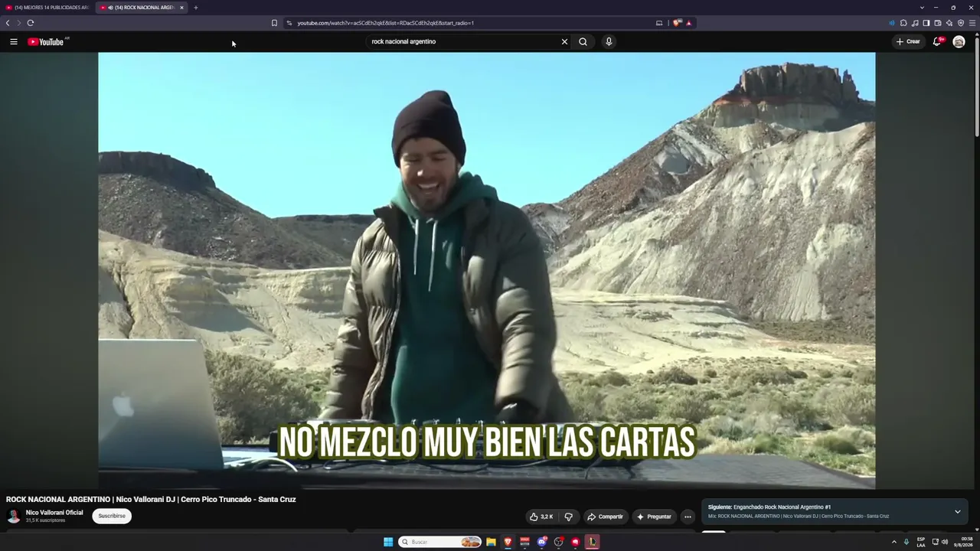Close the ROCK NACIONAL ARGENTINO tab
Screen dimensions: 980x551
point(181,8)
